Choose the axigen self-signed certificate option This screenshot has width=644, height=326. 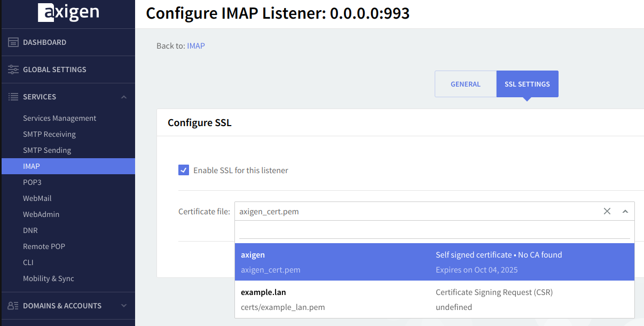(434, 262)
